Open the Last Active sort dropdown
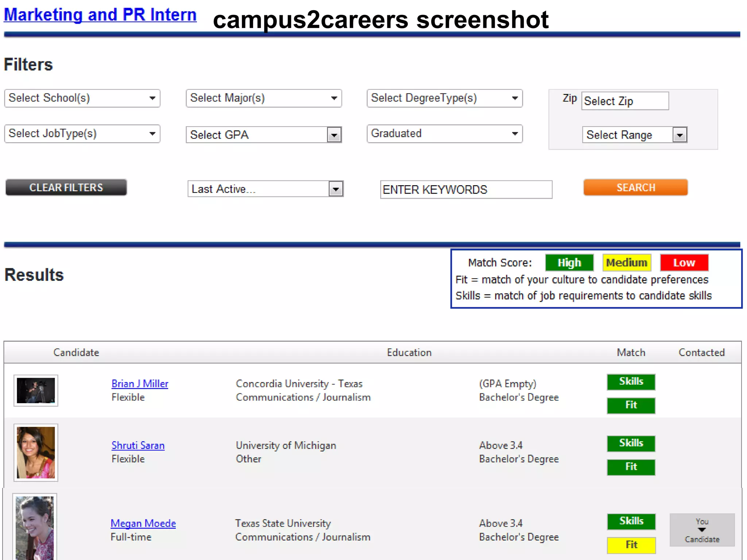The width and height of the screenshot is (747, 560). [266, 189]
